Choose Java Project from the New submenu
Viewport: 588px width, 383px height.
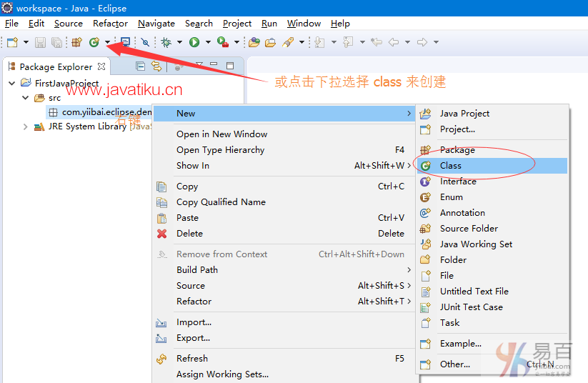click(x=492, y=114)
